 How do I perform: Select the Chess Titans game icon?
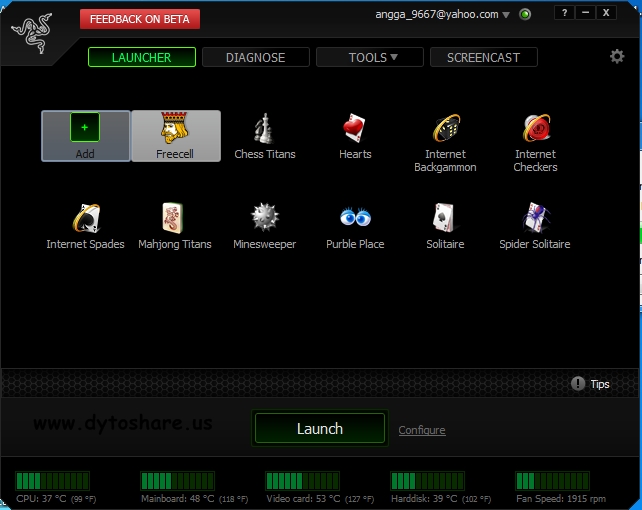[264, 129]
